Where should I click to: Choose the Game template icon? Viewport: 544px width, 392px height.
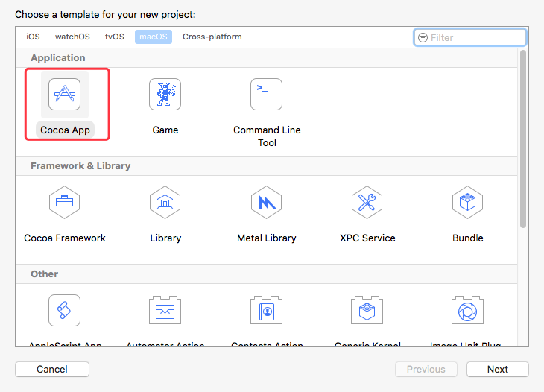point(165,95)
